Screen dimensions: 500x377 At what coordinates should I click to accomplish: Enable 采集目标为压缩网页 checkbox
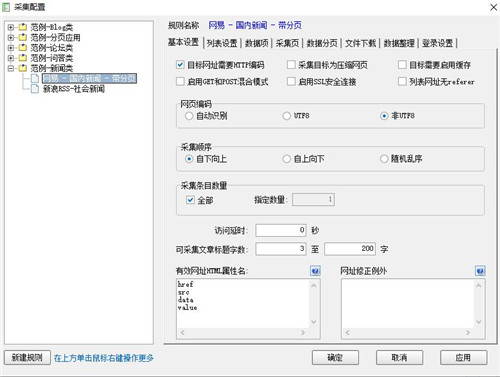291,65
